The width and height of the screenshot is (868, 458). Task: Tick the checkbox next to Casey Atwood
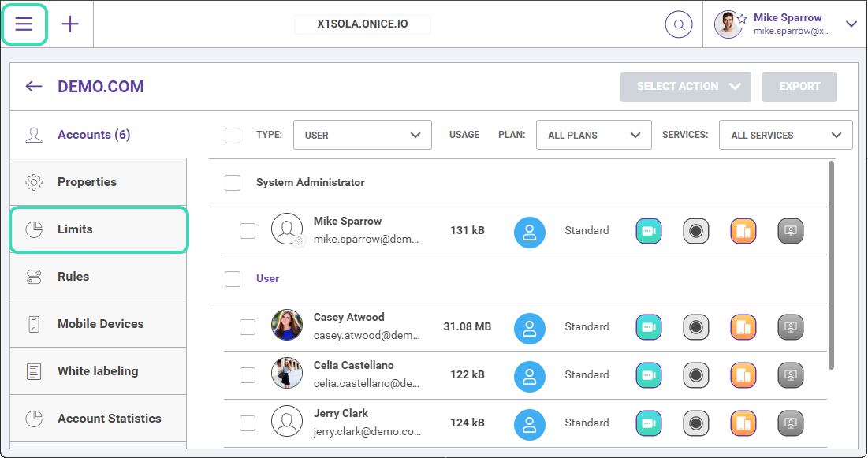pyautogui.click(x=248, y=326)
